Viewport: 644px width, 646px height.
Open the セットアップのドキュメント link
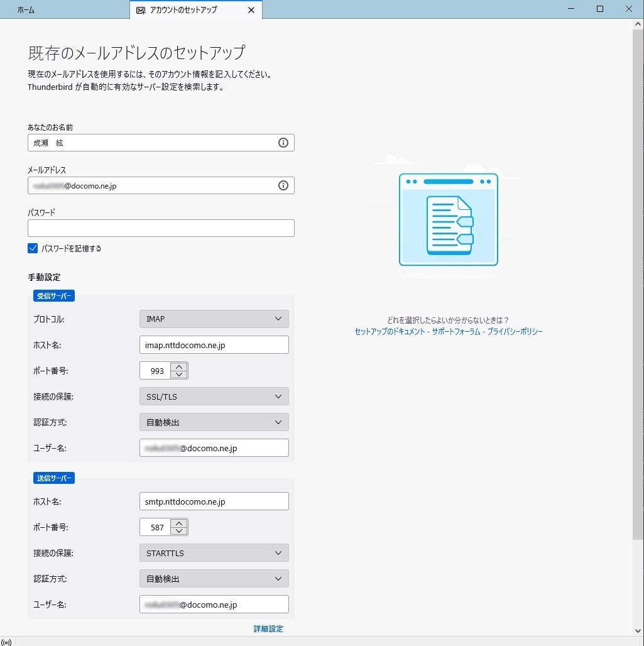click(390, 331)
